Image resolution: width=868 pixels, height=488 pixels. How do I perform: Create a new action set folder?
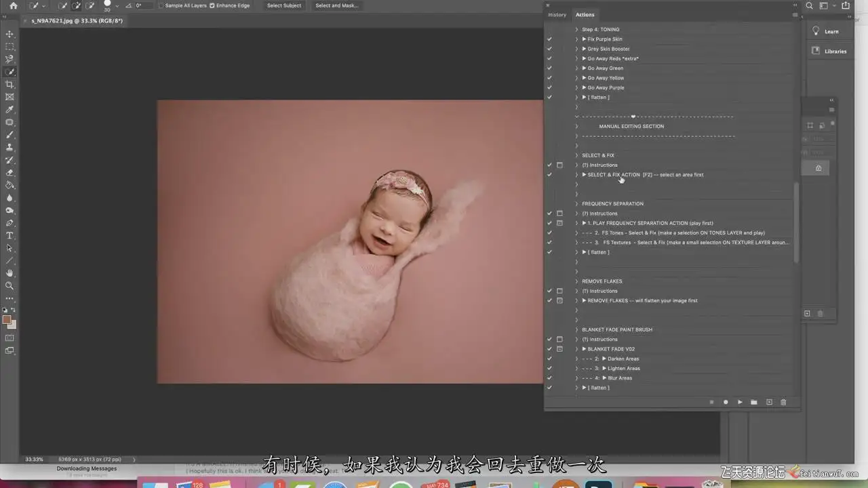pos(754,402)
